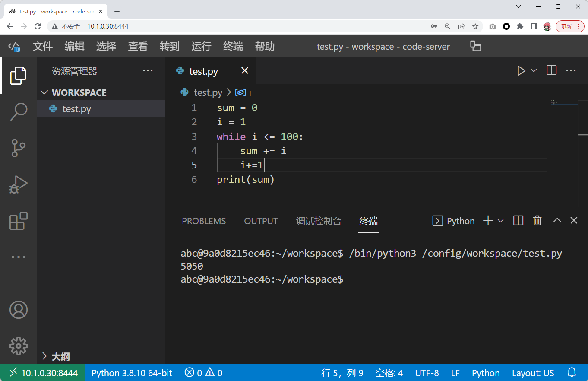Screen dimensions: 588x381
Task: Kill terminal with the trash icon
Action: pyautogui.click(x=537, y=221)
